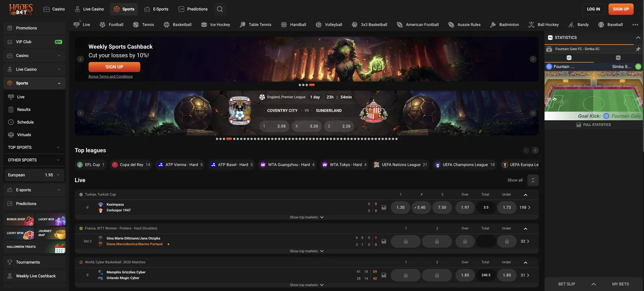Open the European odds format dropdown
This screenshot has height=291, width=644.
click(35, 175)
